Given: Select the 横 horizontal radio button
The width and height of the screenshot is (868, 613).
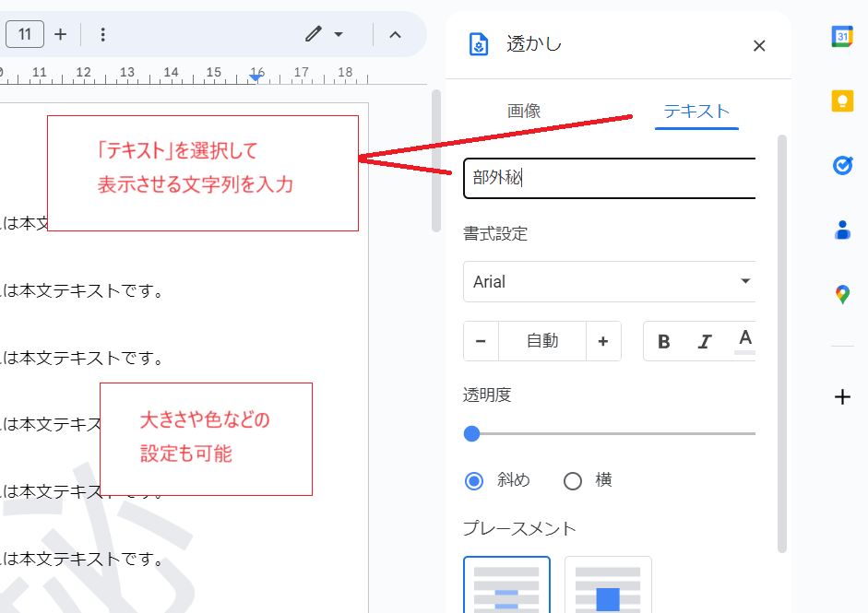Looking at the screenshot, I should click(573, 481).
